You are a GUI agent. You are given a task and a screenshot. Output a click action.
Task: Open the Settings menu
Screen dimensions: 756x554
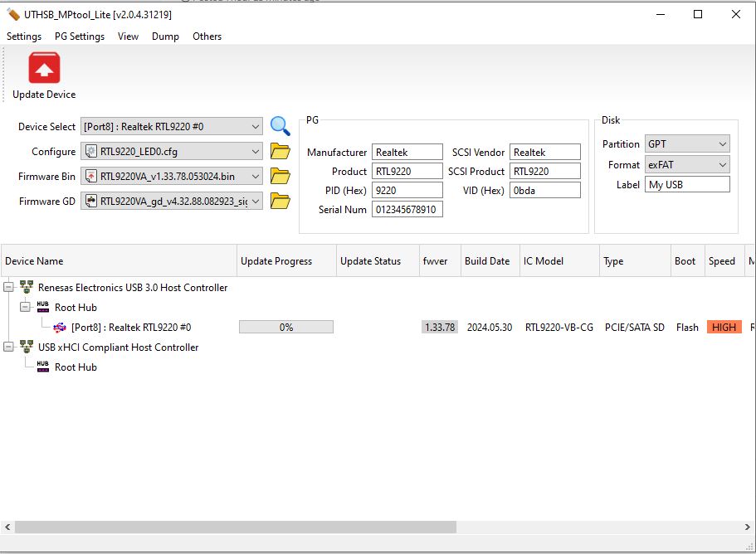tap(24, 36)
